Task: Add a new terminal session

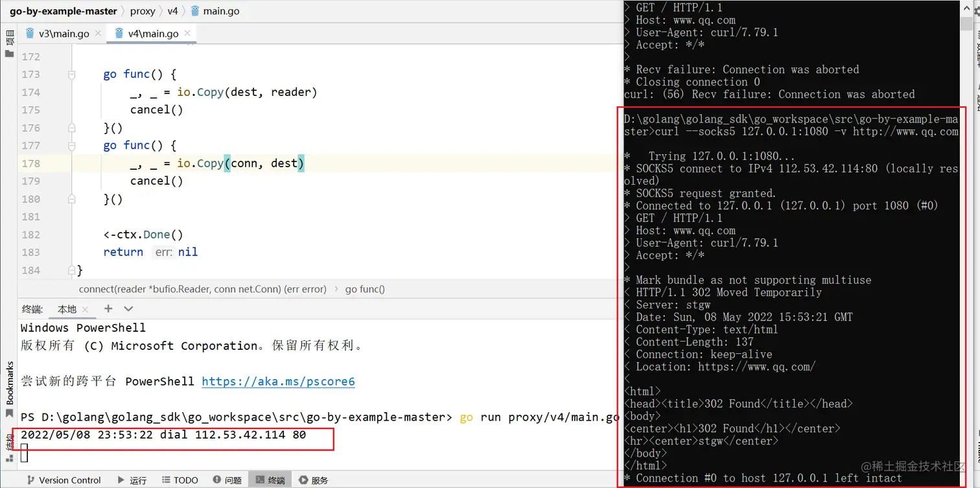Action: point(108,308)
